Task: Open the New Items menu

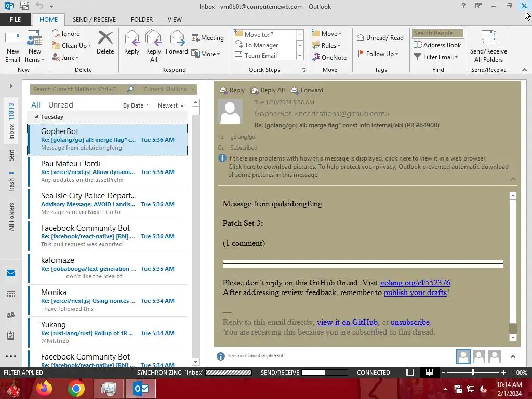Action: coord(34,47)
